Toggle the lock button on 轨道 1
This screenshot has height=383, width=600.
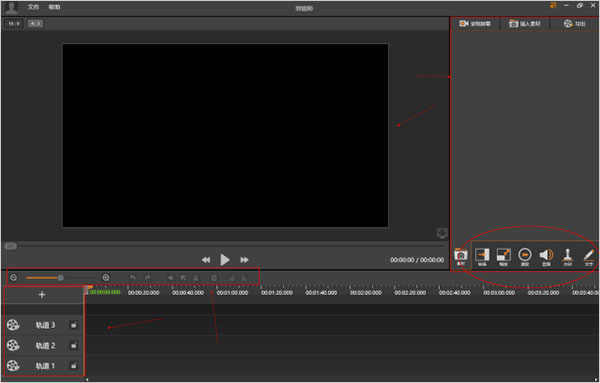click(73, 366)
